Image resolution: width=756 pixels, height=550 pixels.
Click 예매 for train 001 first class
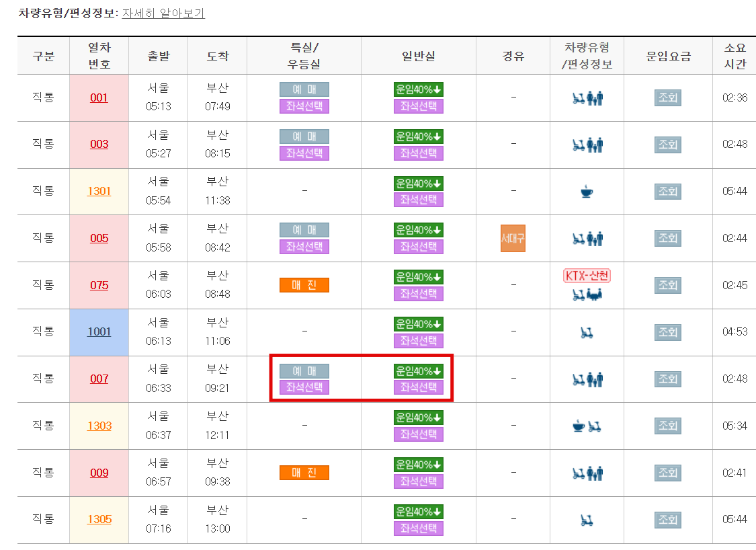pos(304,89)
